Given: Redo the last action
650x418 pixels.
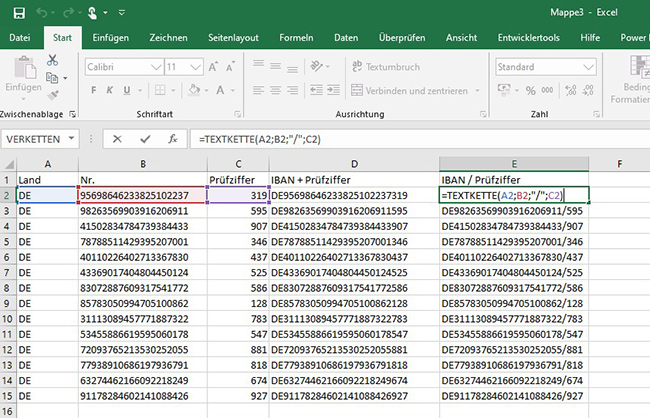Looking at the screenshot, I should pyautogui.click(x=68, y=13).
